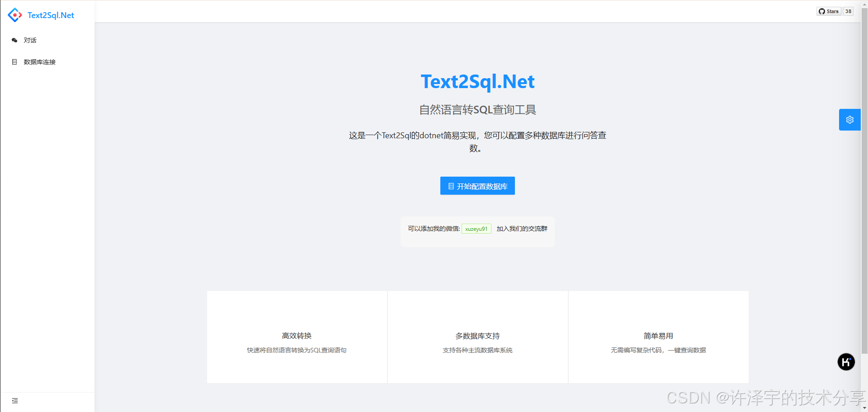Click the 自然语言转SQL查询工具 subtitle
This screenshot has height=412, width=868.
477,110
